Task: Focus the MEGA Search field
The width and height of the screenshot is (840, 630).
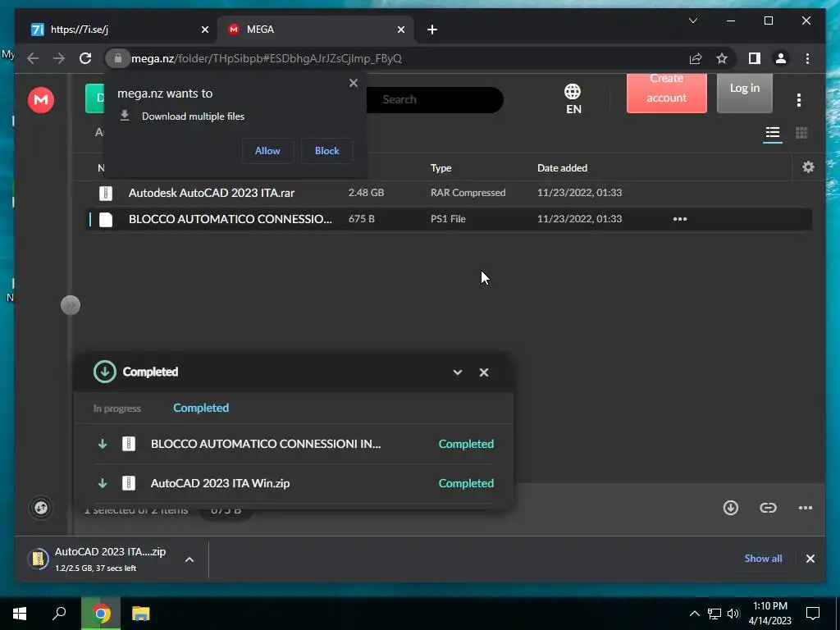Action: click(434, 99)
